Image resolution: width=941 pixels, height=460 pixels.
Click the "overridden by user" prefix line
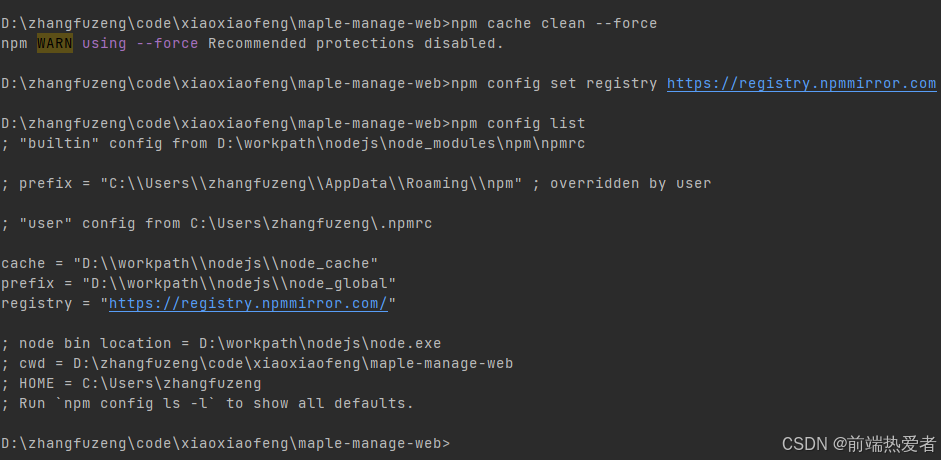pos(357,184)
